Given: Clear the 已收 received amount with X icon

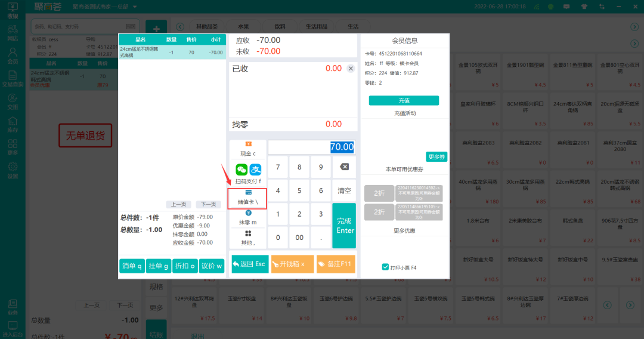Looking at the screenshot, I should [351, 69].
